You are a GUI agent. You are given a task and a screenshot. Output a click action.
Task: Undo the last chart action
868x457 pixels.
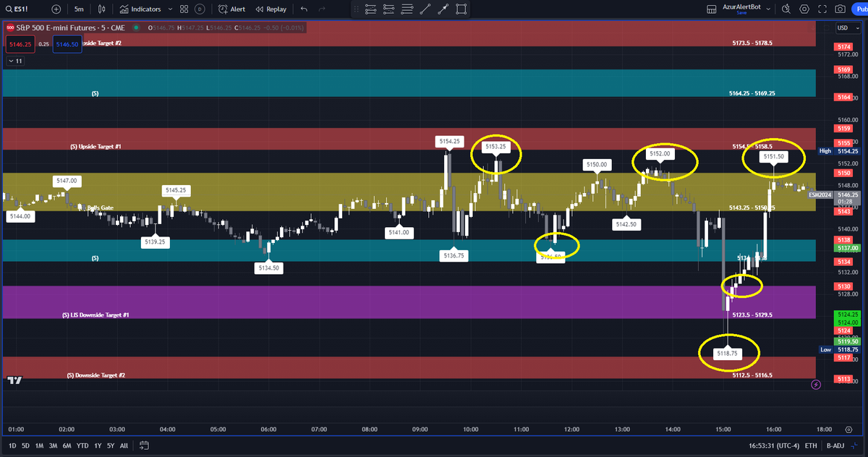304,9
